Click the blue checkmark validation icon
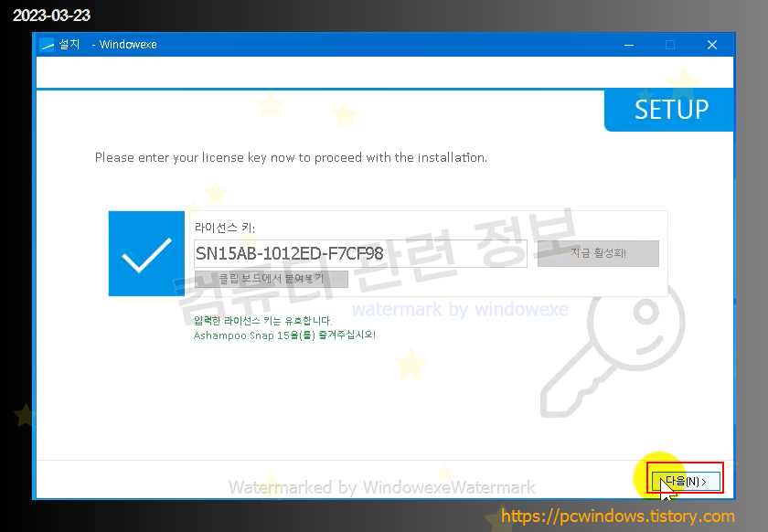This screenshot has width=768, height=532. [146, 254]
